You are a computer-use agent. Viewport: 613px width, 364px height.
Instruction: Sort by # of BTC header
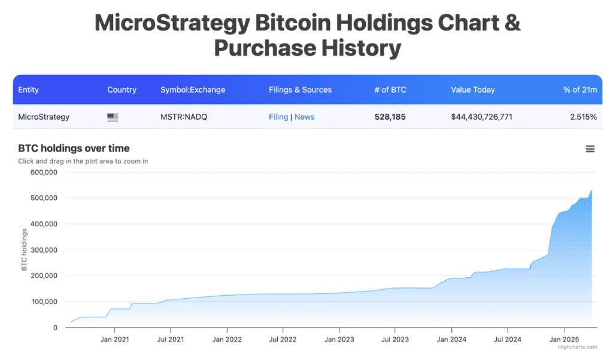pyautogui.click(x=390, y=90)
